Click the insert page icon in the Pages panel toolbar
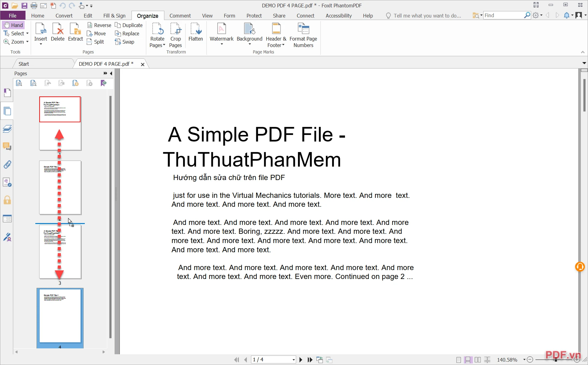Screen dimensions: 588x365 (75, 83)
